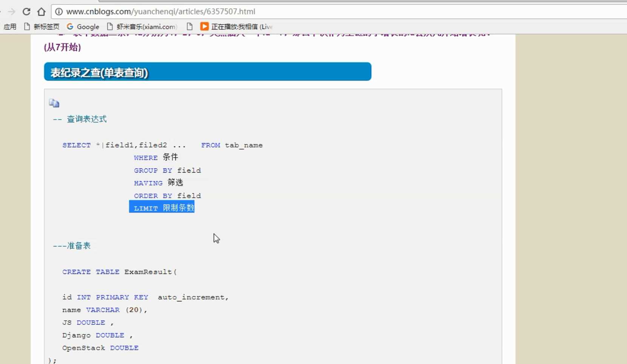Open the 新标签页 bookmark

point(41,27)
